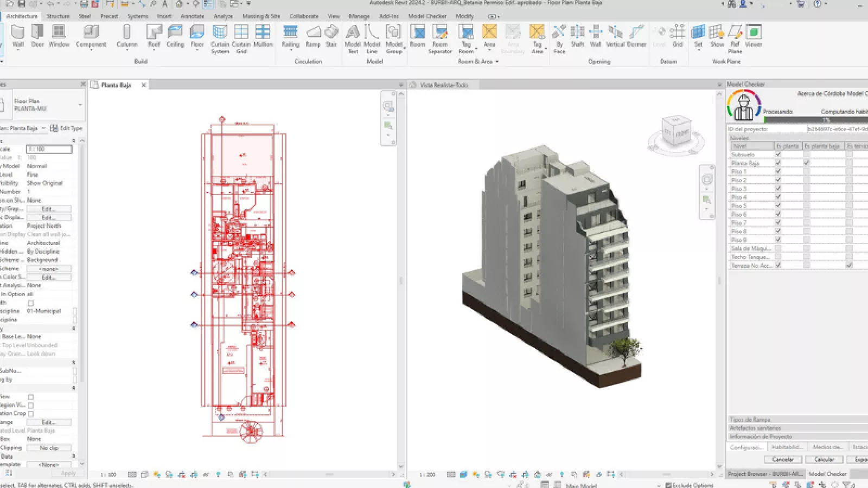
Task: Click the Procesando progress bar
Action: click(815, 120)
